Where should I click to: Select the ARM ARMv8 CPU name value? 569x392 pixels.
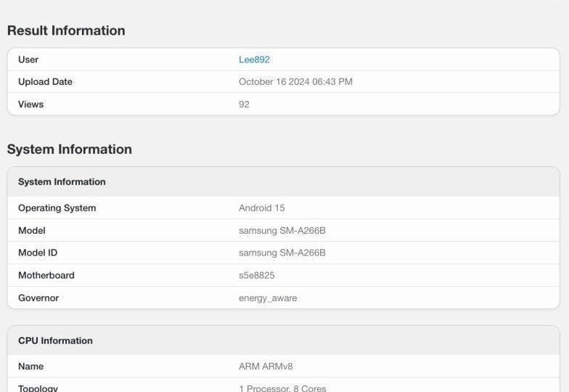266,367
